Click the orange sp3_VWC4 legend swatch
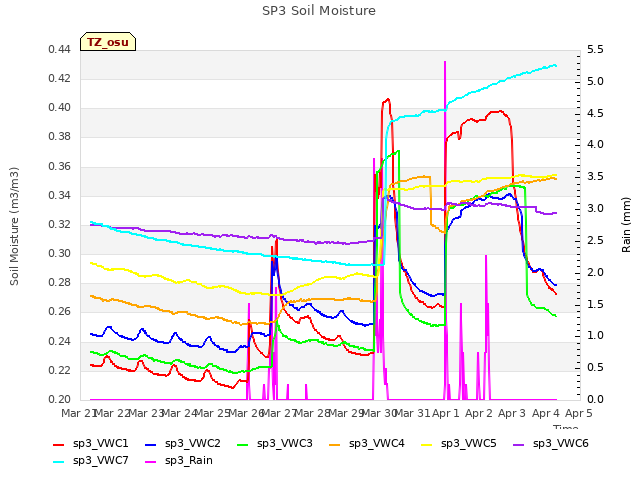Image resolution: width=640 pixels, height=480 pixels. (x=335, y=444)
